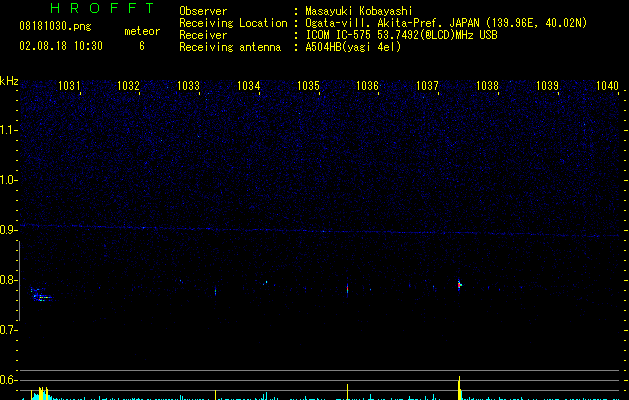The height and width of the screenshot is (400, 629).
Task: Click the Receiving Location label
Action: click(233, 23)
